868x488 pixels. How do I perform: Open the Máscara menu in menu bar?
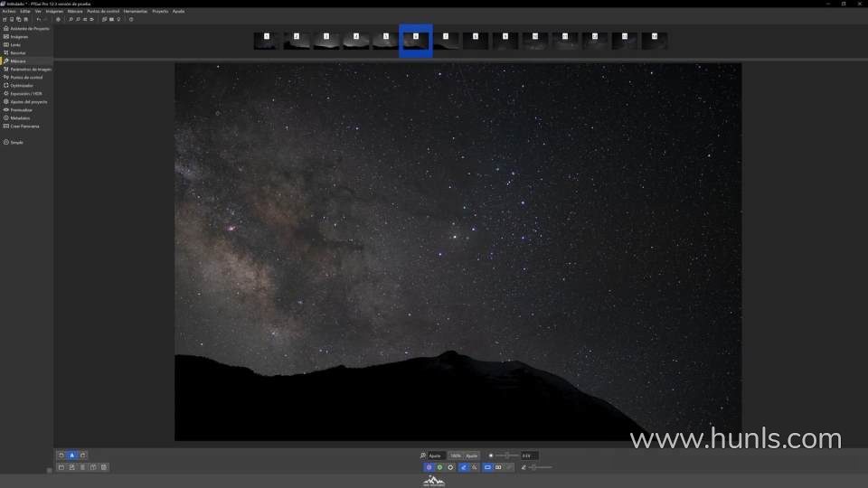[x=75, y=11]
